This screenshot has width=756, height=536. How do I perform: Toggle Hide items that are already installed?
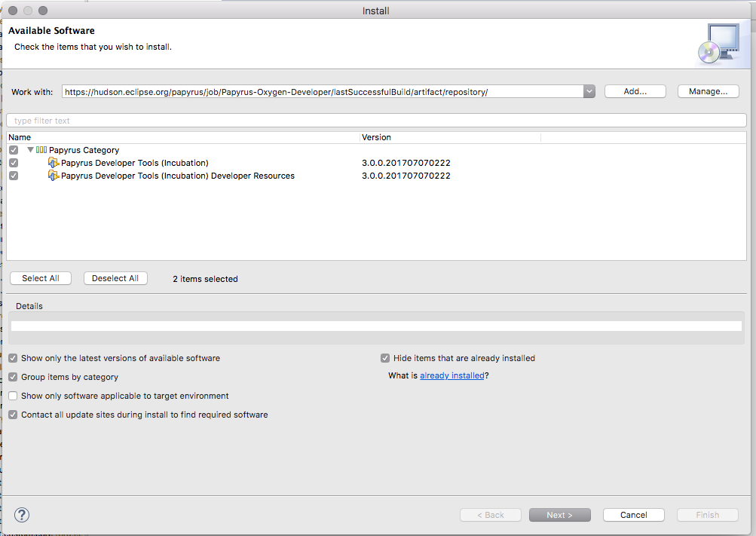click(x=385, y=358)
